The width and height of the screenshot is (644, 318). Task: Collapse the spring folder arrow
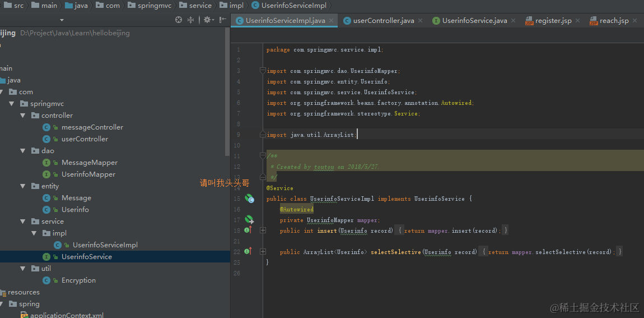pyautogui.click(x=2, y=304)
